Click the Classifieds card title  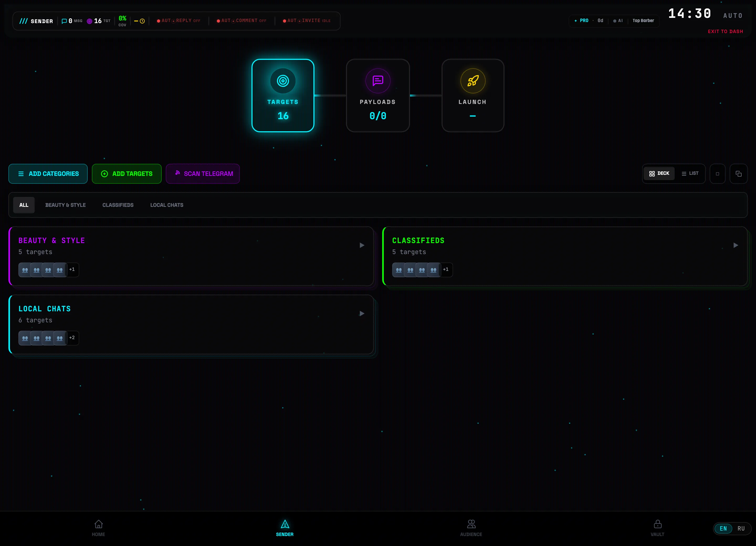418,241
